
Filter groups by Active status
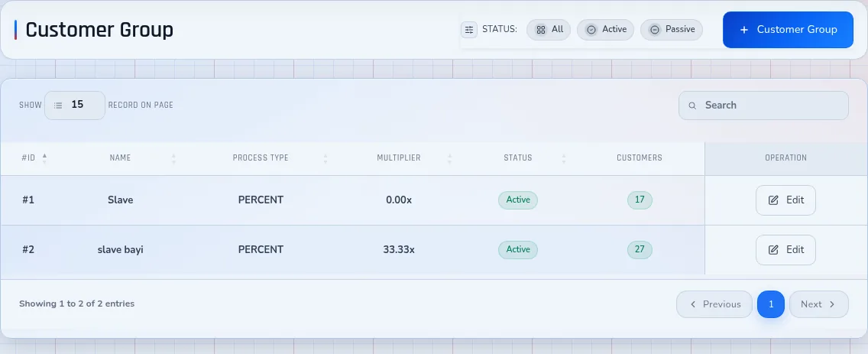[606, 30]
